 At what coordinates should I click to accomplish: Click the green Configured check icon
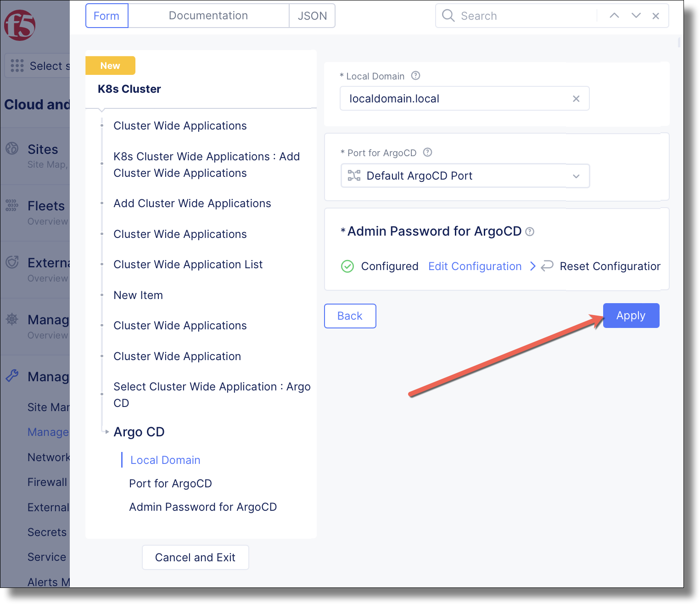tap(347, 266)
